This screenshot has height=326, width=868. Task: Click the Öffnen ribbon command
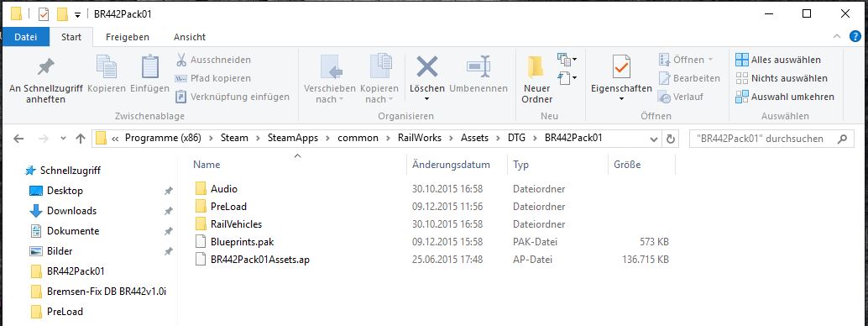coord(685,60)
